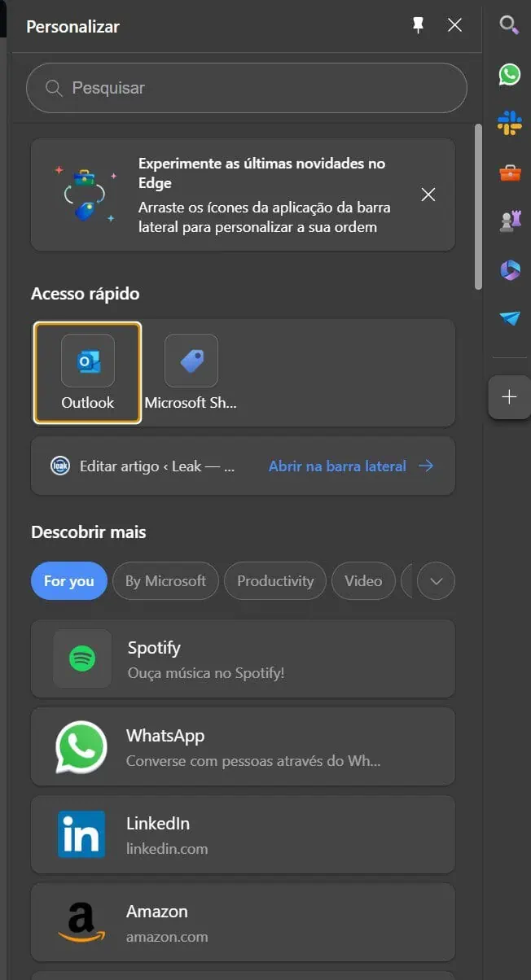Open the Microsoft Shopping tile
This screenshot has height=980, width=531.
pos(191,373)
